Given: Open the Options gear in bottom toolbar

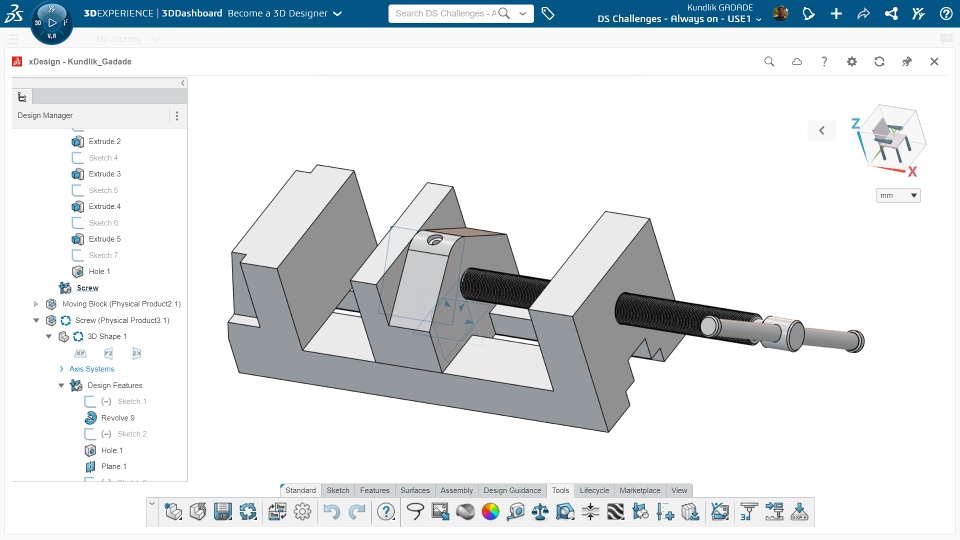Looking at the screenshot, I should [x=302, y=511].
